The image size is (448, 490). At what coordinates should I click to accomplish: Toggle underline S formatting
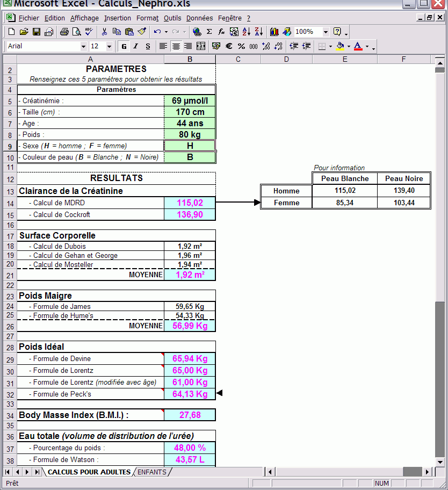[148, 46]
